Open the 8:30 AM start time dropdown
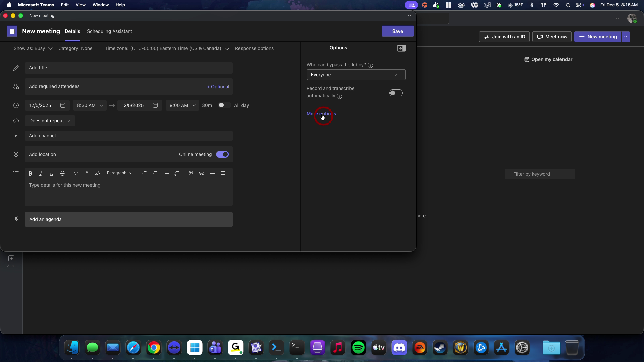 [90, 105]
